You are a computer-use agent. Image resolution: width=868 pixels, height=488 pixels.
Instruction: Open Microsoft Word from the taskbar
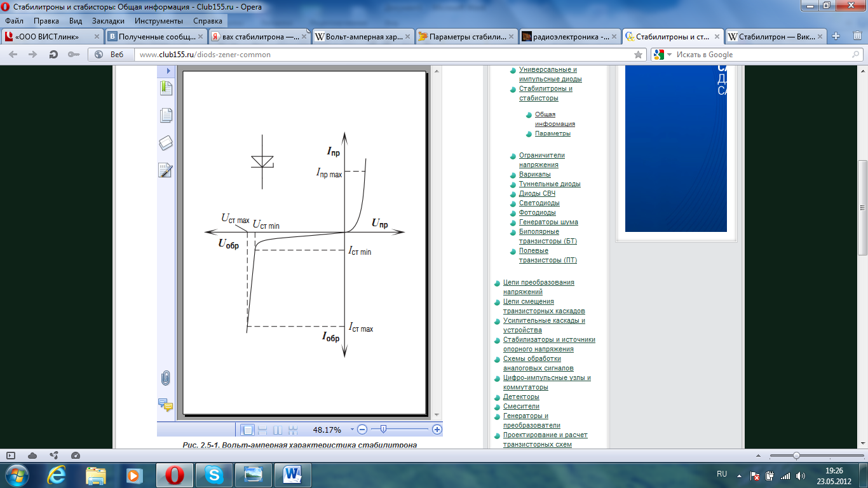click(x=293, y=475)
